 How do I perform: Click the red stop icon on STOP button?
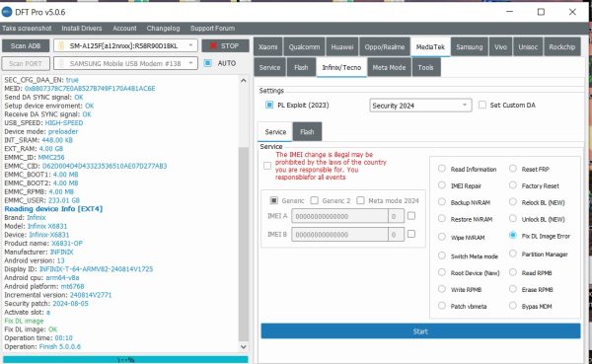pyautogui.click(x=213, y=45)
